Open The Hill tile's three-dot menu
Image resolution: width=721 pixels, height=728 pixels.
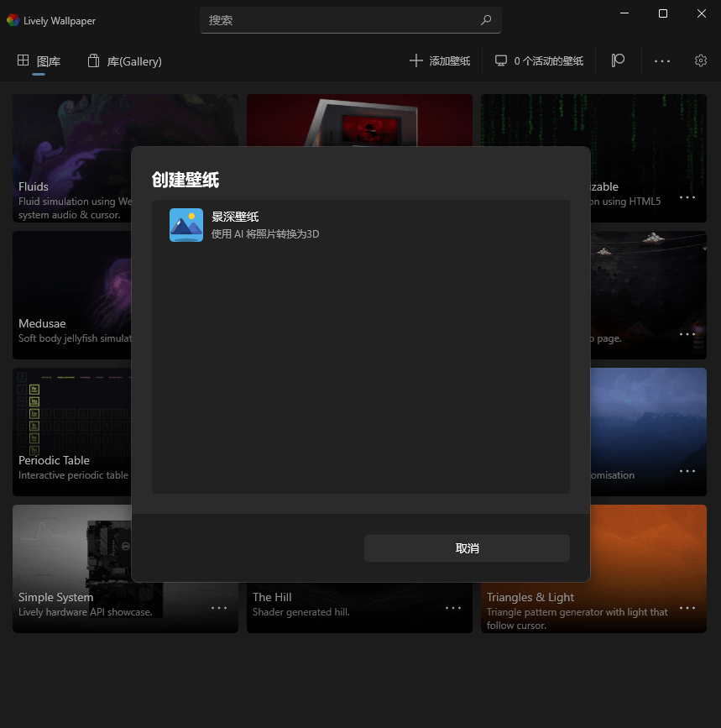pyautogui.click(x=453, y=608)
